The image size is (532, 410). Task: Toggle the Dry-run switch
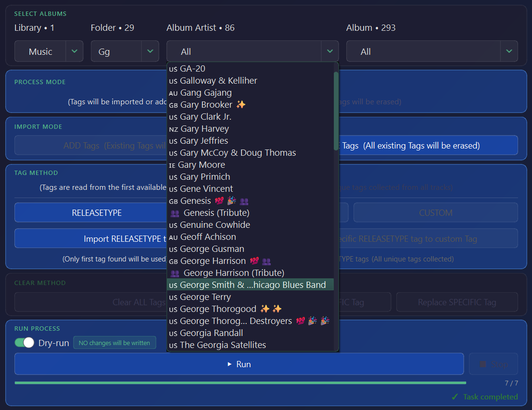pos(25,343)
